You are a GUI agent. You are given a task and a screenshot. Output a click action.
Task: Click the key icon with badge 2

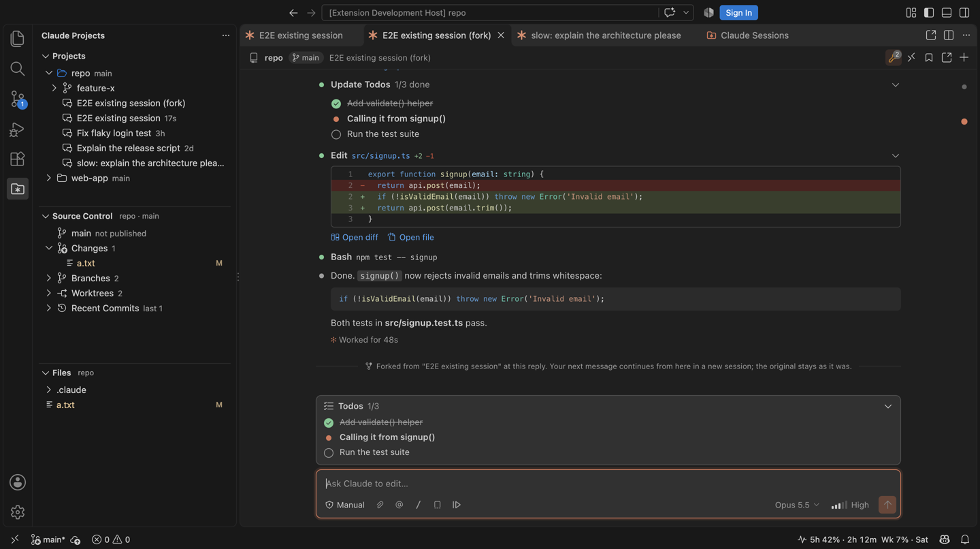point(894,58)
